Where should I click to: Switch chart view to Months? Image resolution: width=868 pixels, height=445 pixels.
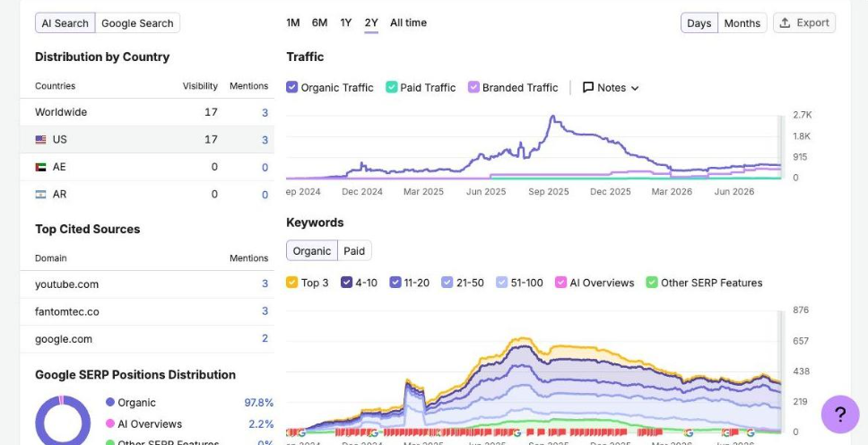point(742,23)
